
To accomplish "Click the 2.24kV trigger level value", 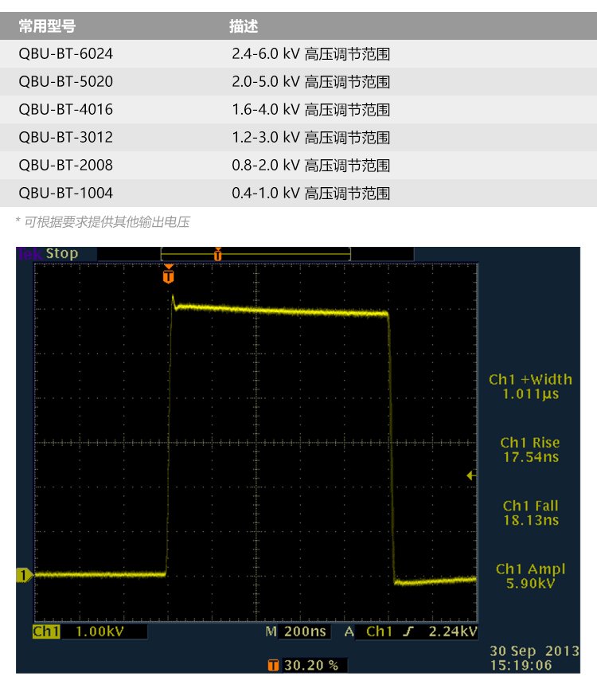I will pos(453,632).
